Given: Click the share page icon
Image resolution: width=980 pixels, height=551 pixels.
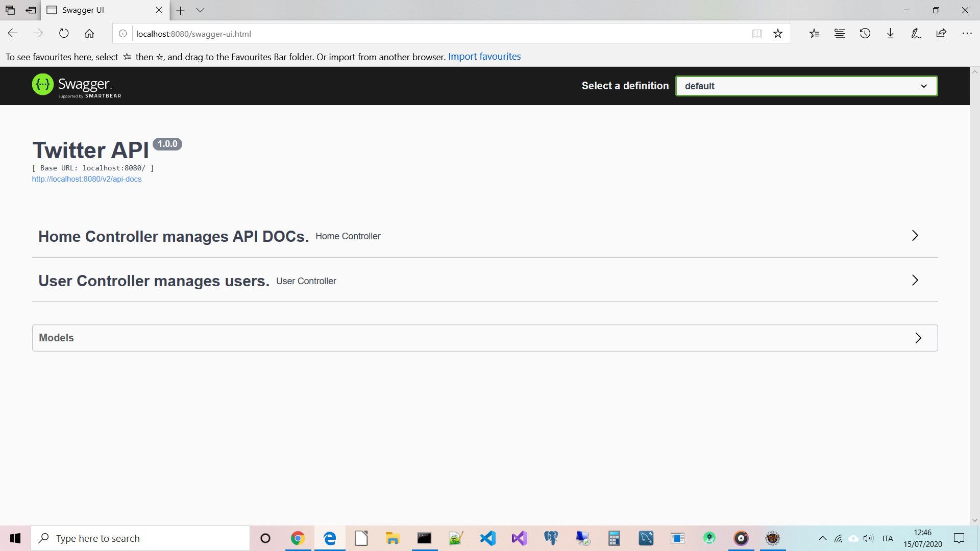Looking at the screenshot, I should [941, 34].
